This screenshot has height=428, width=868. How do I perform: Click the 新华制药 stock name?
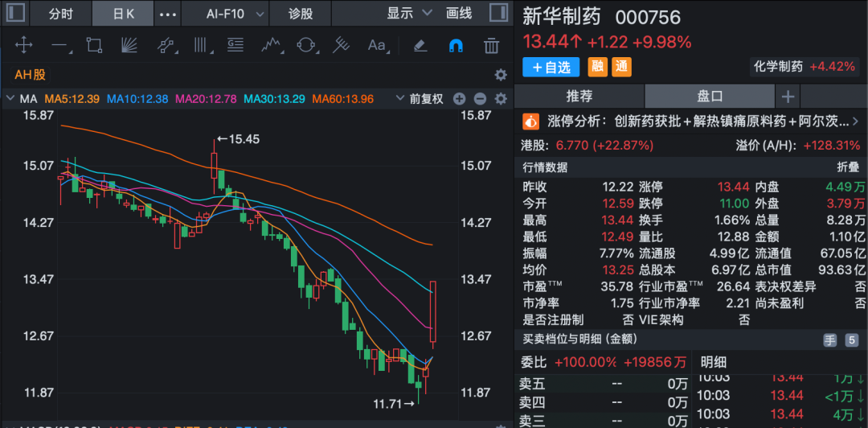click(562, 17)
